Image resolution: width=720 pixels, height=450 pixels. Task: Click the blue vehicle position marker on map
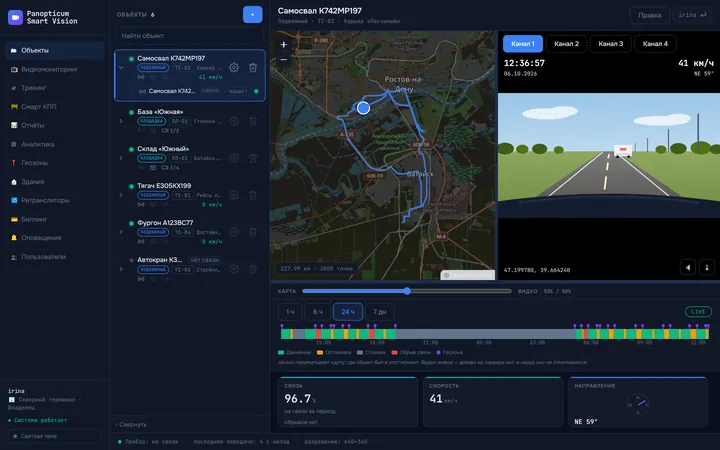[x=363, y=108]
